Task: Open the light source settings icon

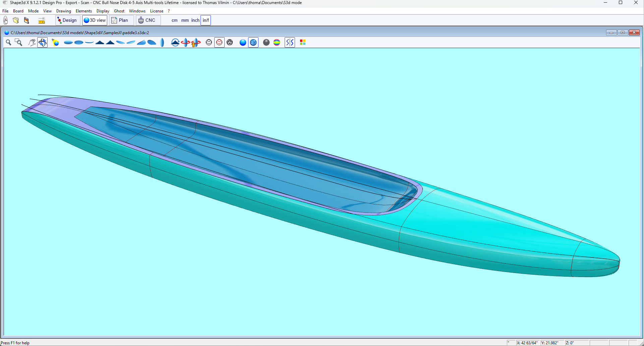Action: 56,42
